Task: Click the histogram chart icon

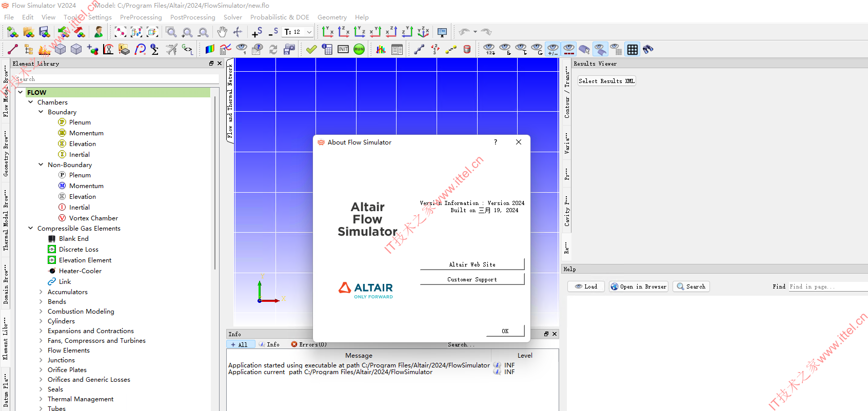Action: pyautogui.click(x=381, y=49)
